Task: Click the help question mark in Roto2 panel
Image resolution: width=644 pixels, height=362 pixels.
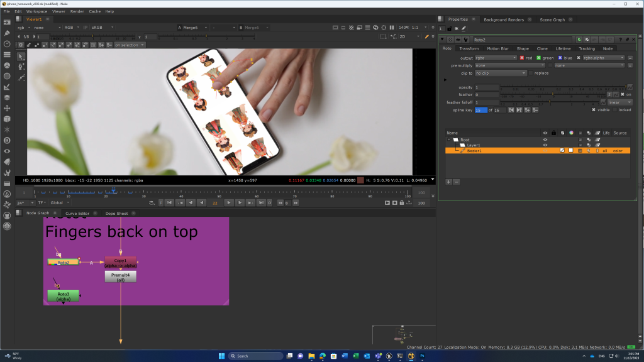Action: coord(621,40)
